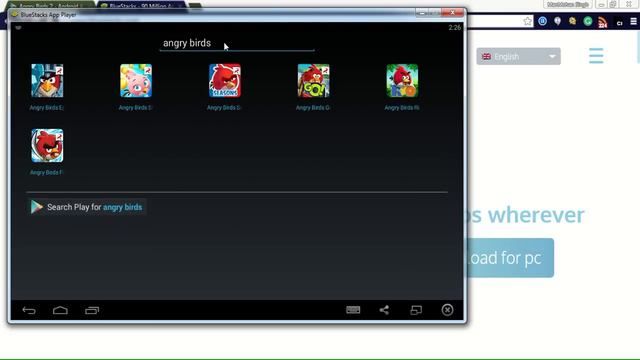Open the Angry Birds Seasons app icon

pos(224,80)
